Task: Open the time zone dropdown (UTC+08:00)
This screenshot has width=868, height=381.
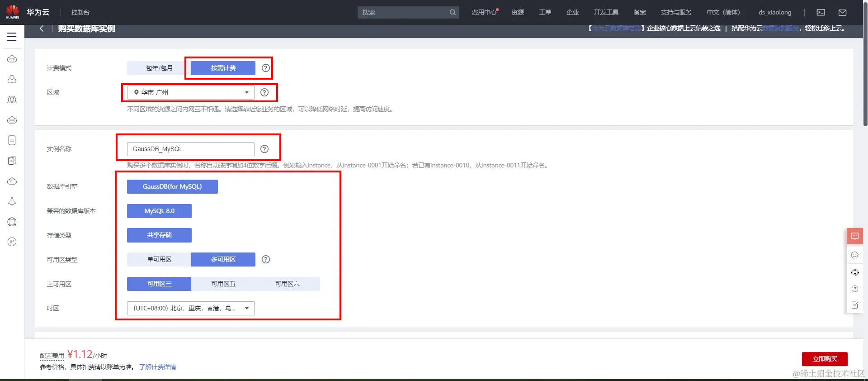Action: coord(191,308)
